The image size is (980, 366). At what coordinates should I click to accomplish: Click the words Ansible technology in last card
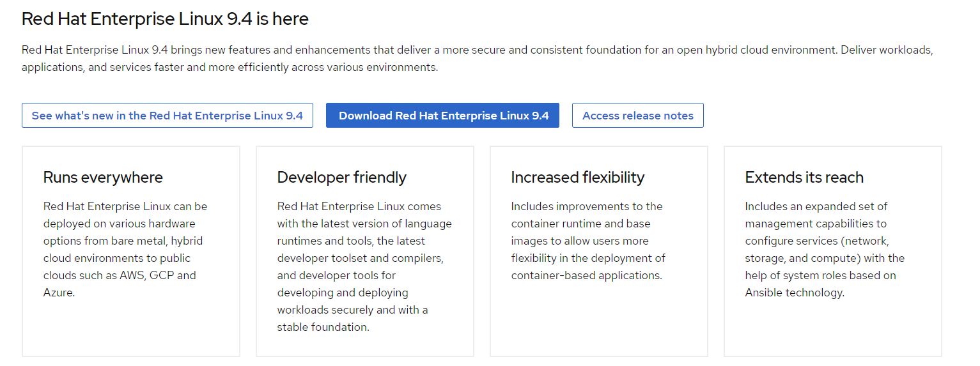[795, 293]
